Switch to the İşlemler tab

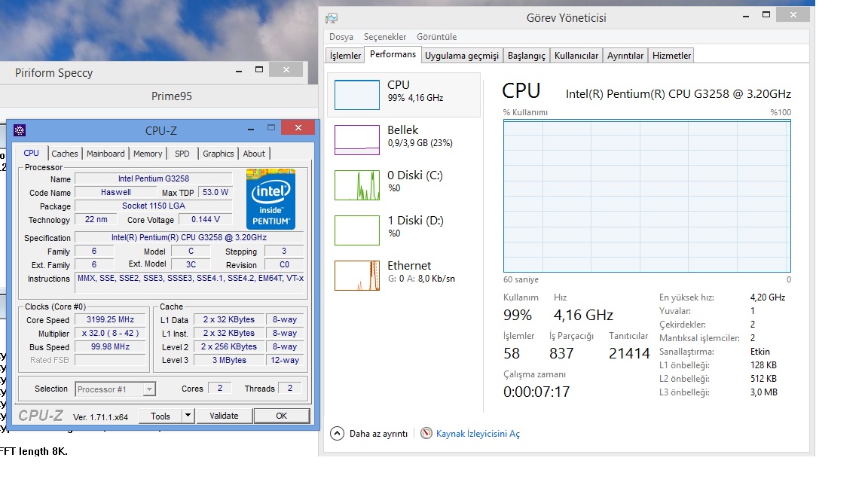point(345,55)
